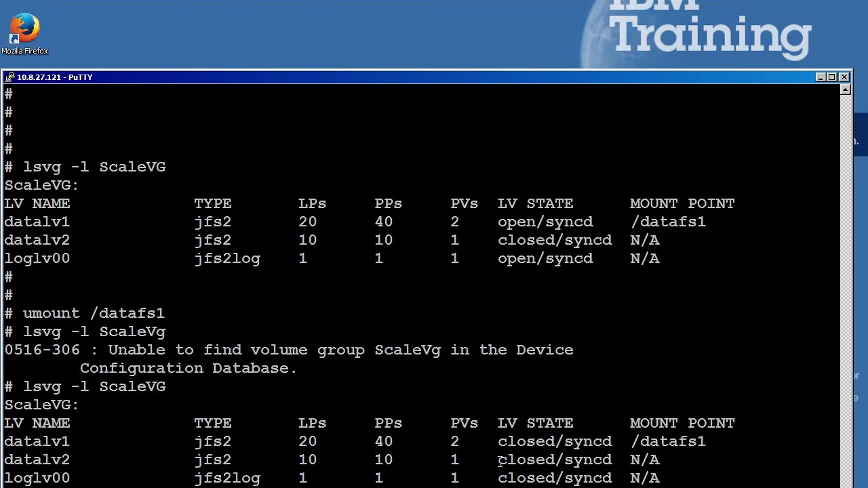Click the first 'ScaleVG:' output heading
Image resolution: width=868 pixels, height=488 pixels.
point(41,185)
